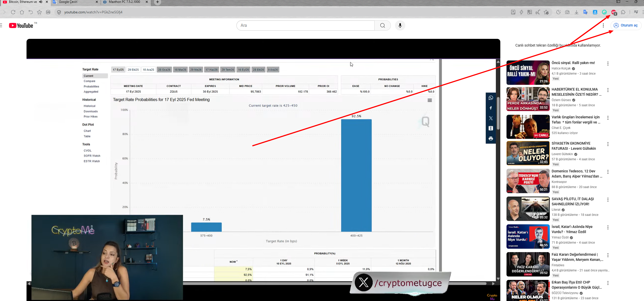Click the AdBlock Plus extension icon
Screen dimensions: 644x301
[614, 12]
